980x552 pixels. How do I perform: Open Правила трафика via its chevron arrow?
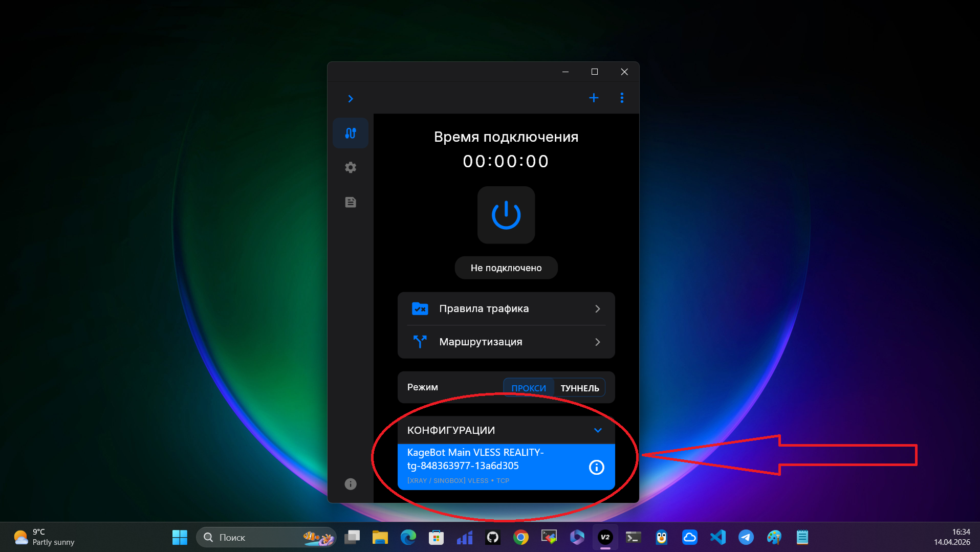[597, 308]
